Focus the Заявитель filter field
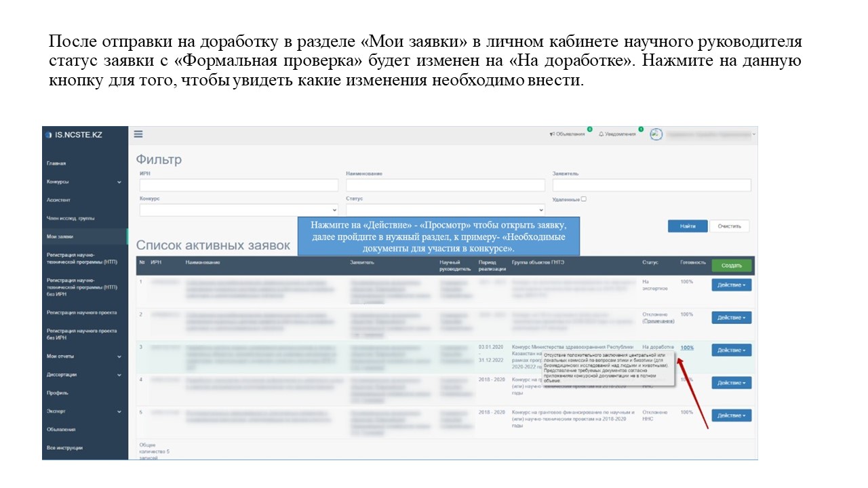The height and width of the screenshot is (488, 868). click(x=652, y=185)
